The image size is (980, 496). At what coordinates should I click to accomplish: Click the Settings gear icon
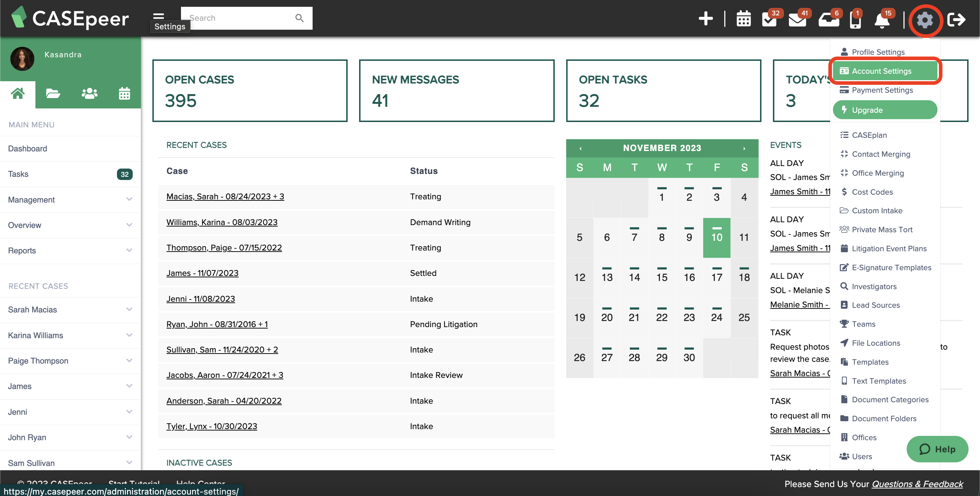pyautogui.click(x=925, y=20)
